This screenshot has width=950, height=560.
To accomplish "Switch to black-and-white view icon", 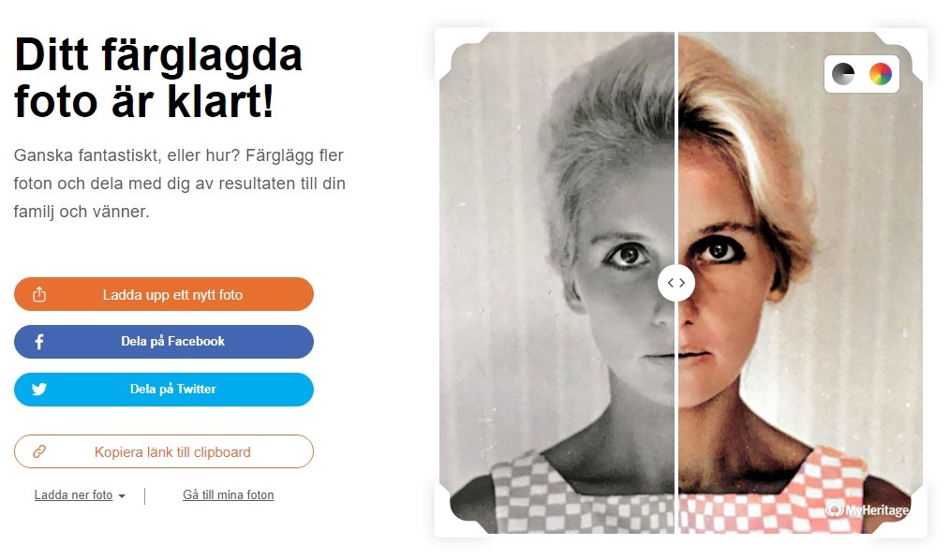I will tap(843, 74).
